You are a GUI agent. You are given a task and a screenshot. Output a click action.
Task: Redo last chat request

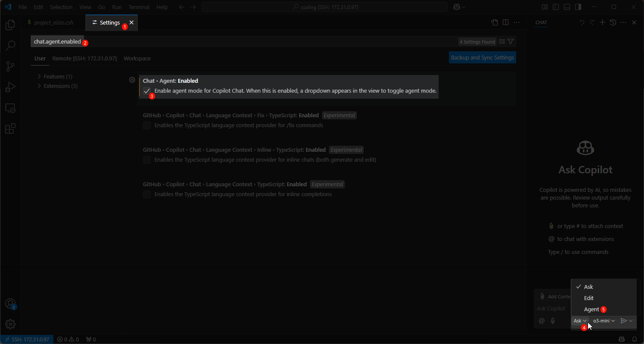point(592,22)
